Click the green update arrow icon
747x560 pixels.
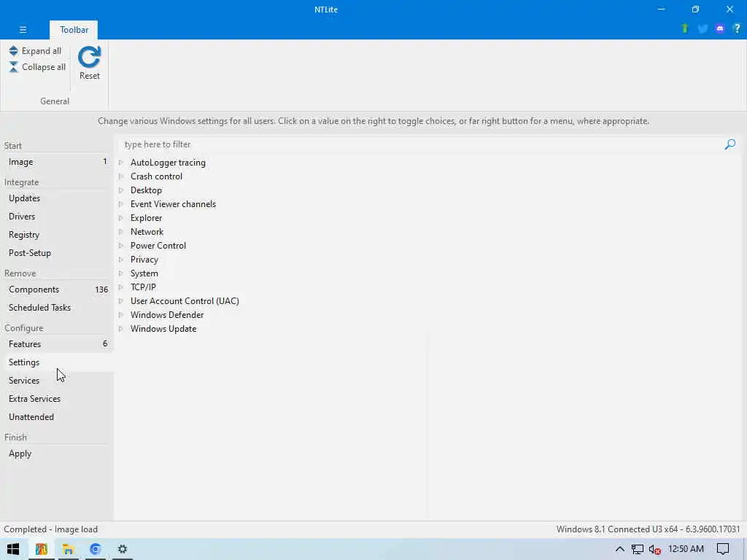click(x=685, y=28)
